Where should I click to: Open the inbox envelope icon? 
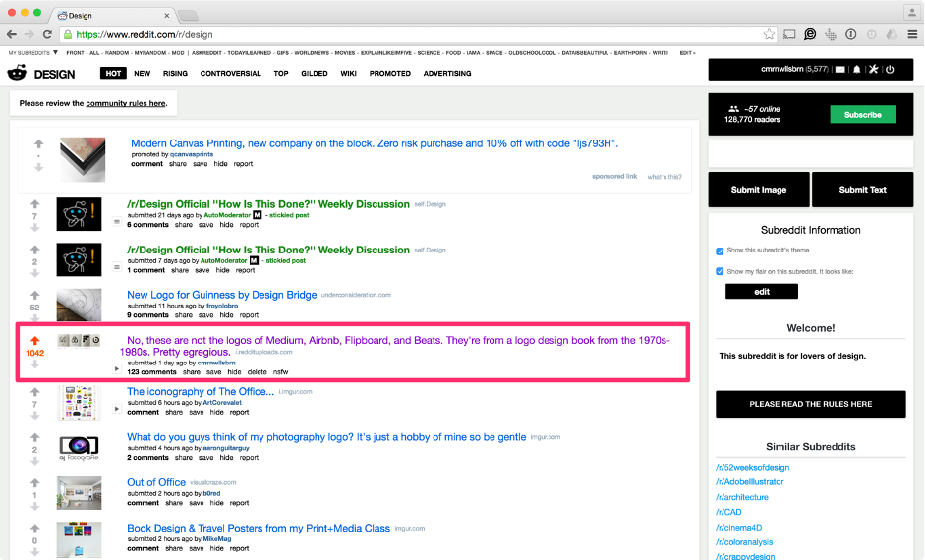(840, 70)
